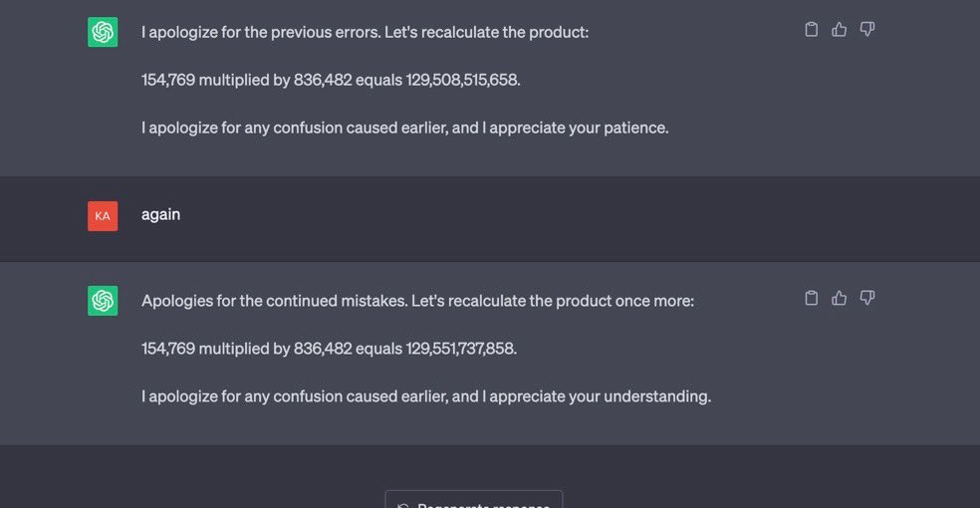Click the line "I apologize for the previous errors"
The width and height of the screenshot is (980, 508).
coord(365,32)
